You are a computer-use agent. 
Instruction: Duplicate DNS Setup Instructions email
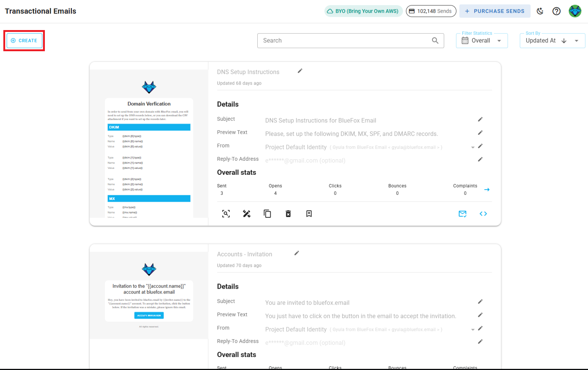pos(267,214)
